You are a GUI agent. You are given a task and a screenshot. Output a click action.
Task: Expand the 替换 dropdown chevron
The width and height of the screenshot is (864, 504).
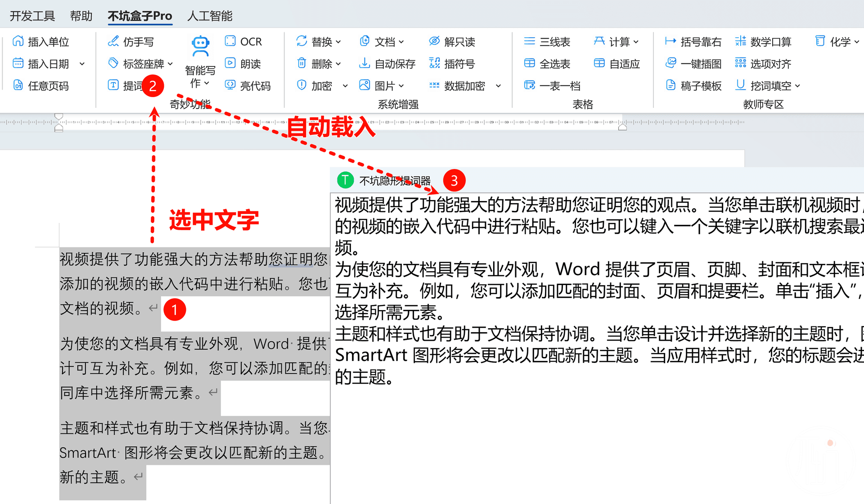point(338,42)
